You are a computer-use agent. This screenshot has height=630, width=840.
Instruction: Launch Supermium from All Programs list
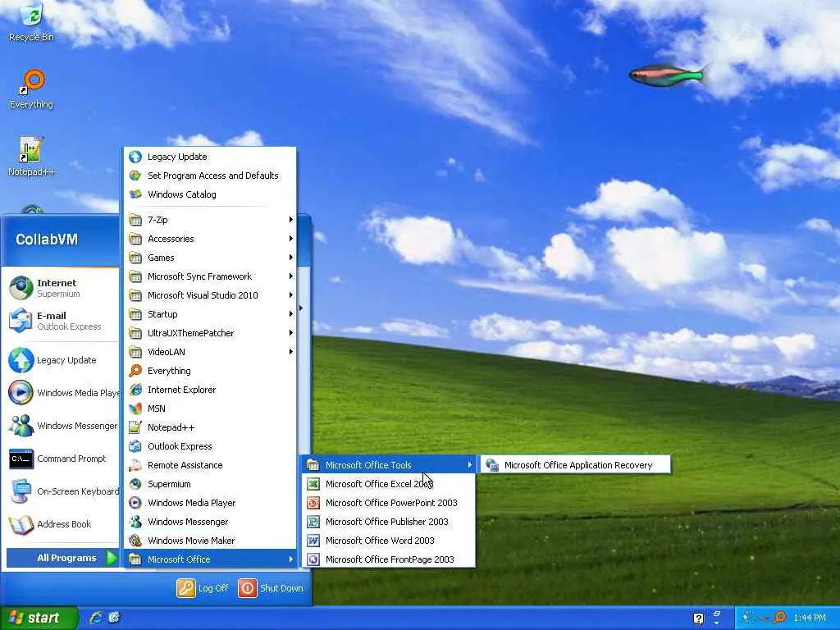209,484
